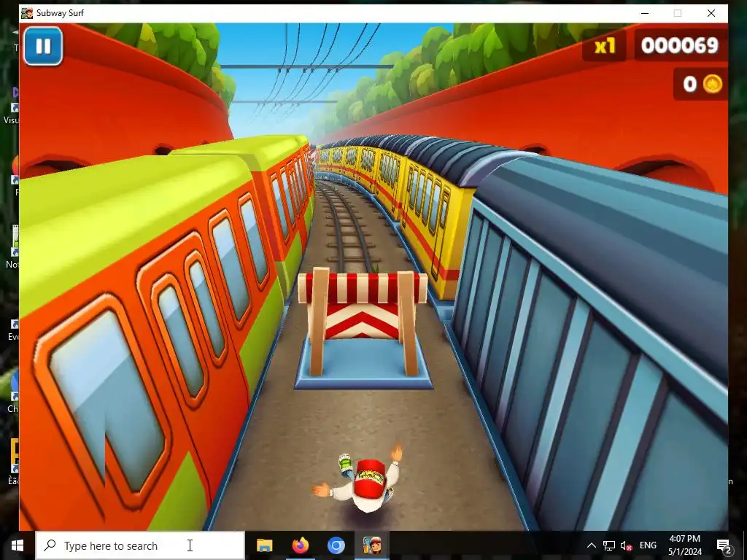Click the search magnifier icon in taskbar

[x=50, y=545]
